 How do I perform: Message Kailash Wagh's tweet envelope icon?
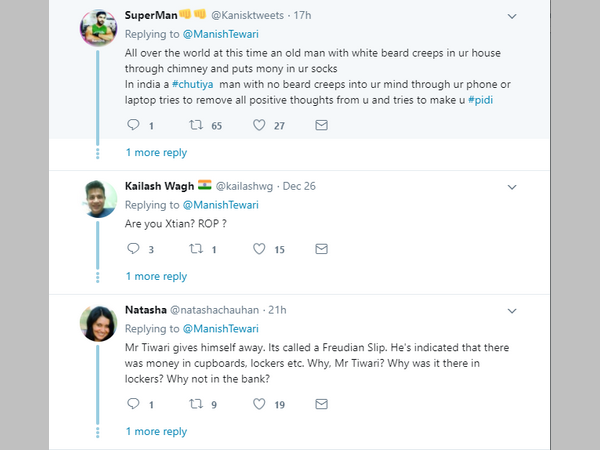321,249
